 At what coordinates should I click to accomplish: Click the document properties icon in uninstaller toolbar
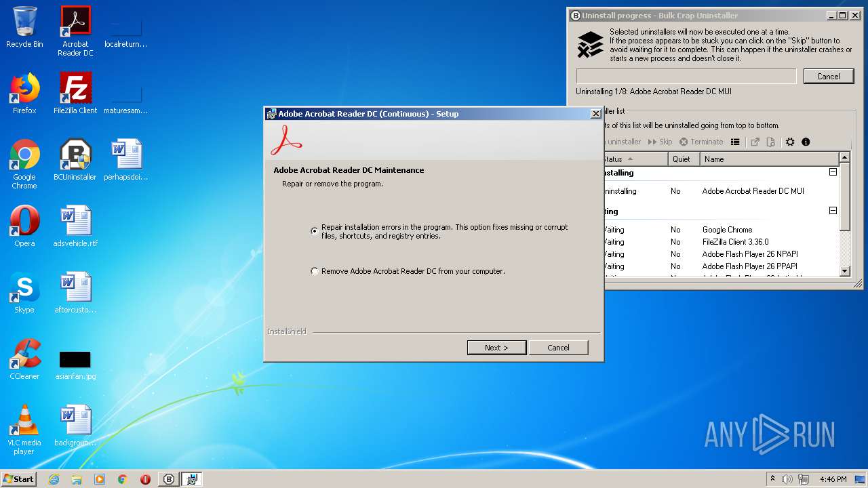770,142
